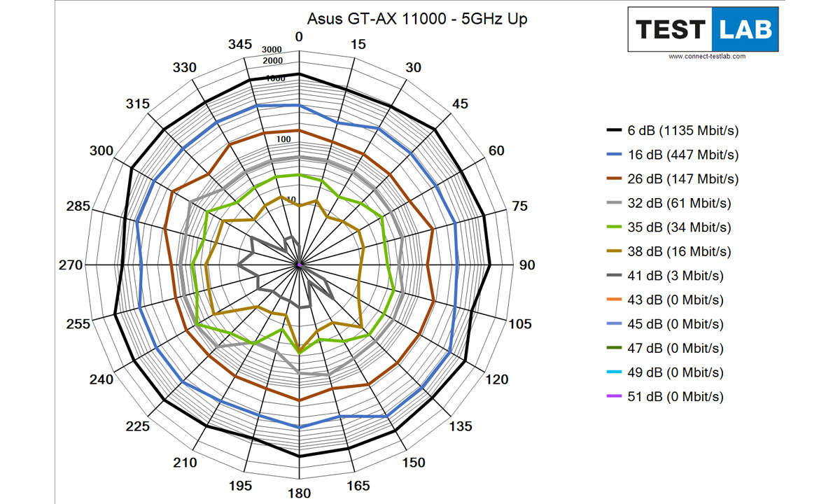
Task: Click the 345 degree angle label
Action: tap(240, 44)
